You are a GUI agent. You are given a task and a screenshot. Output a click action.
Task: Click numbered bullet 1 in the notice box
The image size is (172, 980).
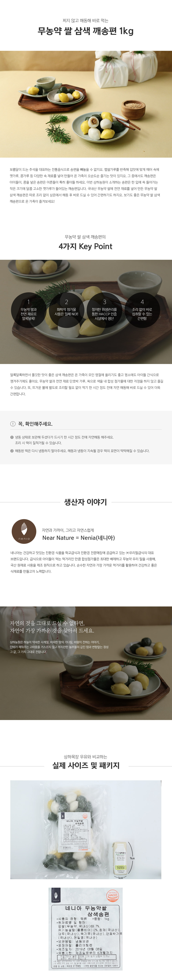12,437
